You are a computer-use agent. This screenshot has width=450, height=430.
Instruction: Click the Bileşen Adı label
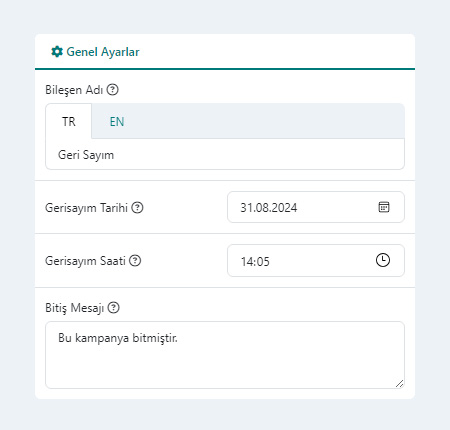pos(74,90)
